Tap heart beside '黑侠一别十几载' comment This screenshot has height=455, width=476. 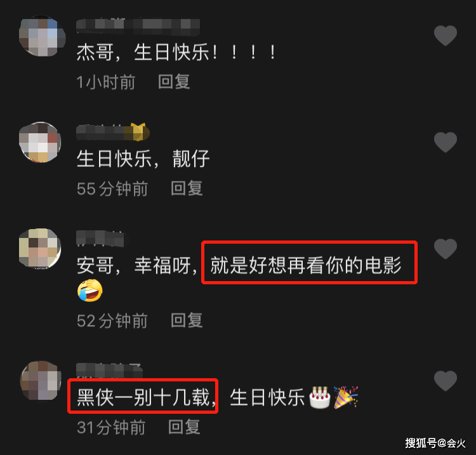click(446, 381)
